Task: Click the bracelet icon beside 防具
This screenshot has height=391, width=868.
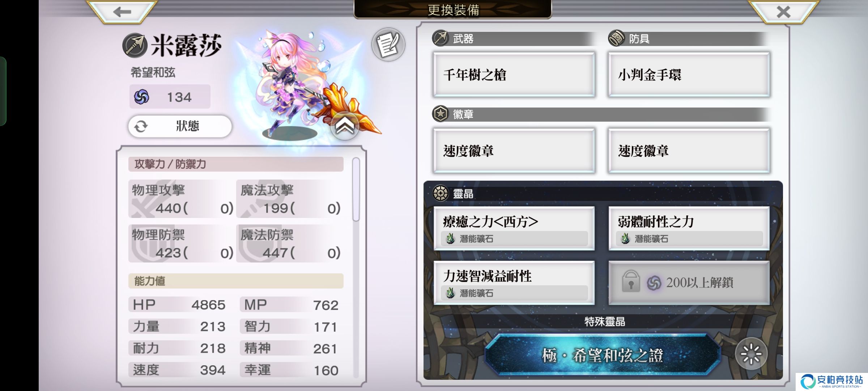Action: [x=616, y=38]
